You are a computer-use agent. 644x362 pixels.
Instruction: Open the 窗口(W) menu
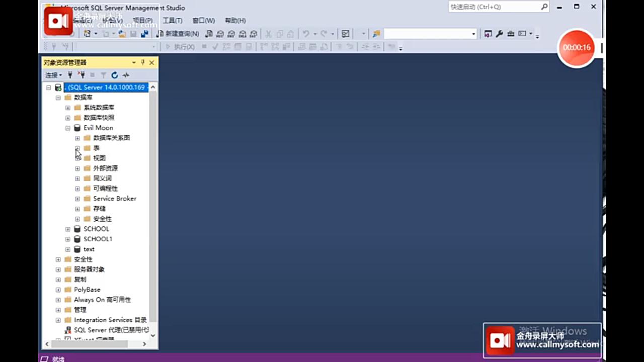(203, 21)
